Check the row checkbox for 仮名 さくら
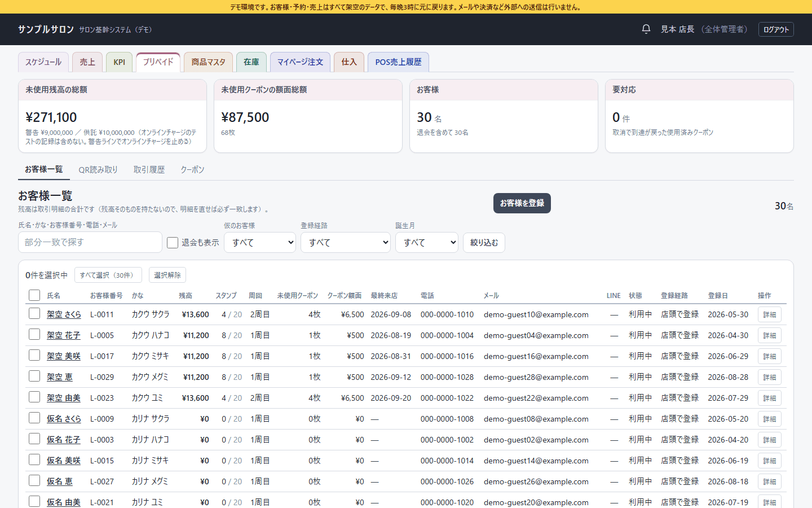 (34, 418)
